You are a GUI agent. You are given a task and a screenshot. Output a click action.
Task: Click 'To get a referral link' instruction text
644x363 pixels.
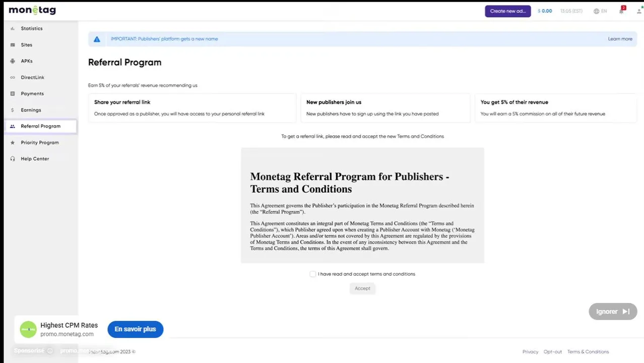click(362, 137)
